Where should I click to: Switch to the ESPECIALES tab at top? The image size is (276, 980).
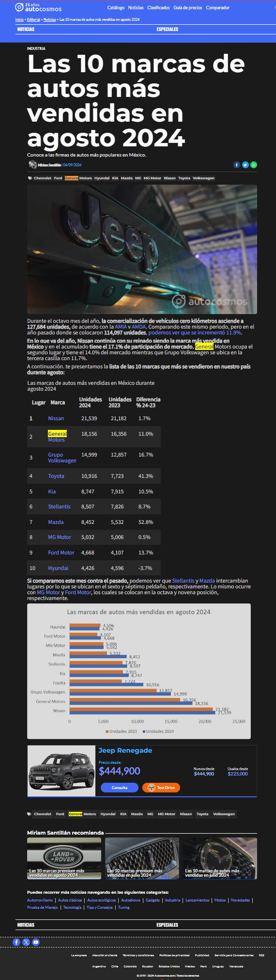168,30
